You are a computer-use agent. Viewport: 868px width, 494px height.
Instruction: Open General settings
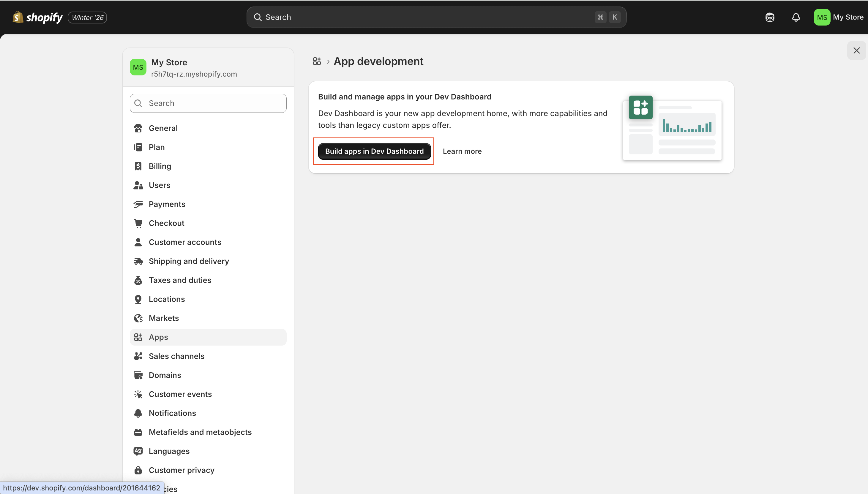pyautogui.click(x=163, y=128)
